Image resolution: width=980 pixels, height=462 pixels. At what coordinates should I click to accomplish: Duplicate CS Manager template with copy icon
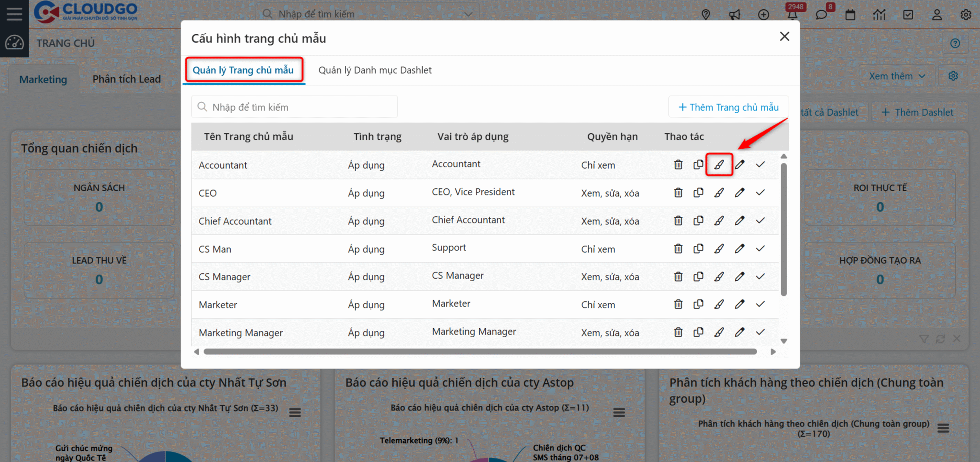click(698, 277)
